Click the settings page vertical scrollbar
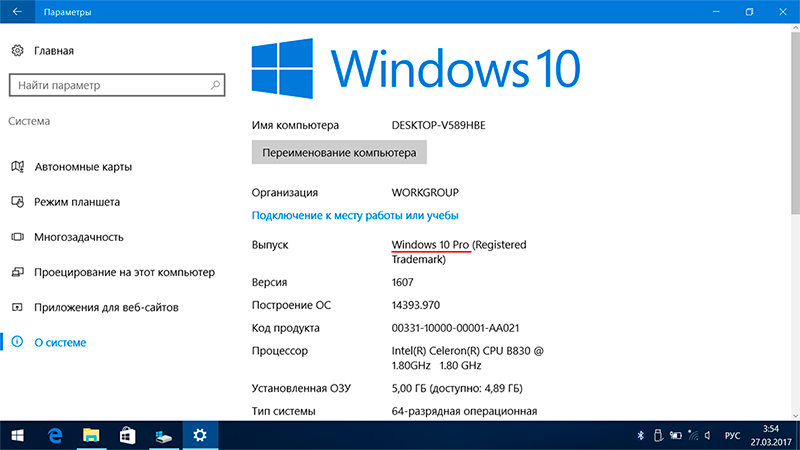The width and height of the screenshot is (800, 450). coord(795,122)
